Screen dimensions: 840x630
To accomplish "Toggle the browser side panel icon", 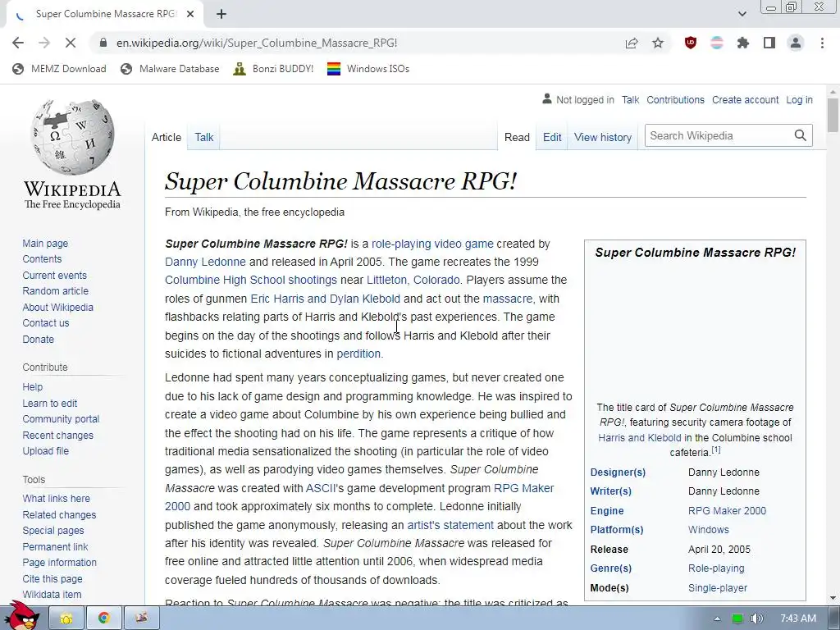I will pyautogui.click(x=769, y=43).
